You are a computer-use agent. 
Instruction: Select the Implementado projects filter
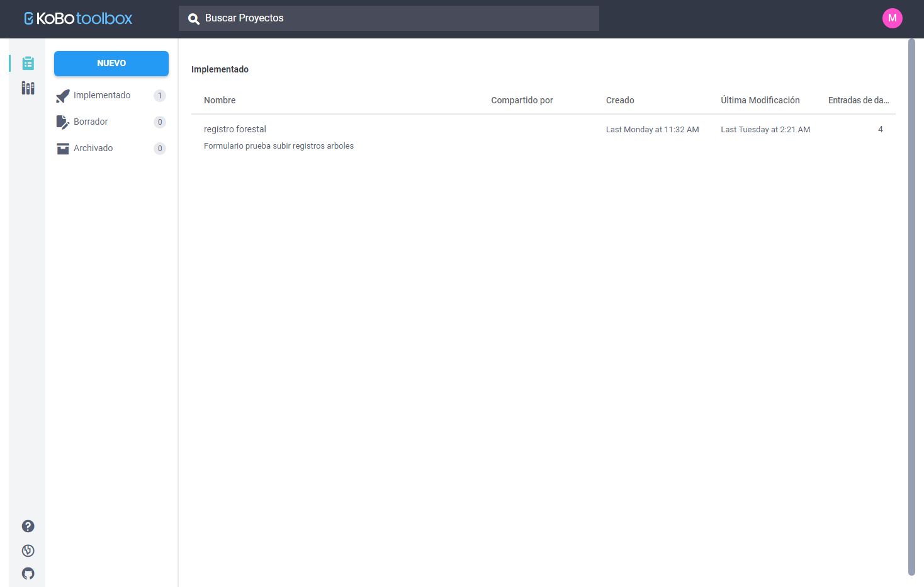(102, 95)
